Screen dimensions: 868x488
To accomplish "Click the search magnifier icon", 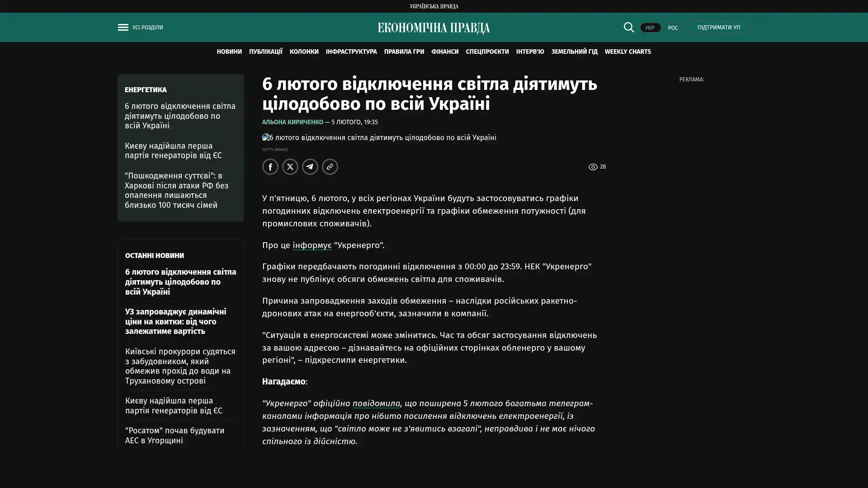I will (x=628, y=28).
